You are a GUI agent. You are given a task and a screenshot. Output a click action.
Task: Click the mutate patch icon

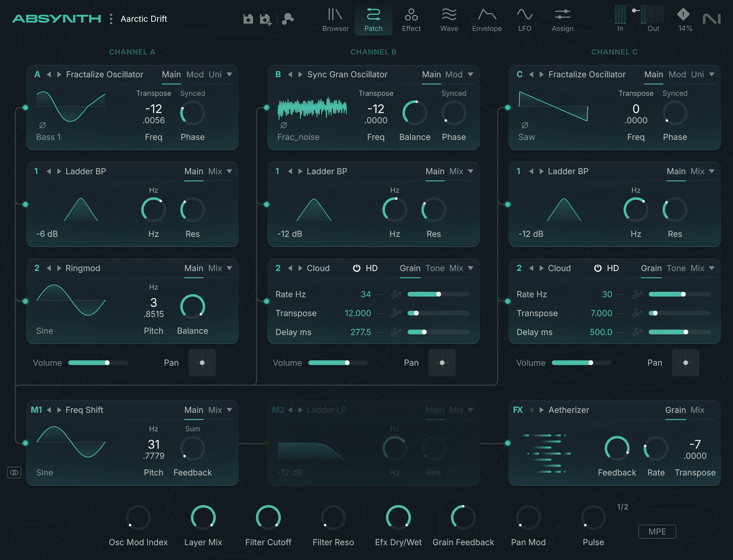tap(288, 19)
